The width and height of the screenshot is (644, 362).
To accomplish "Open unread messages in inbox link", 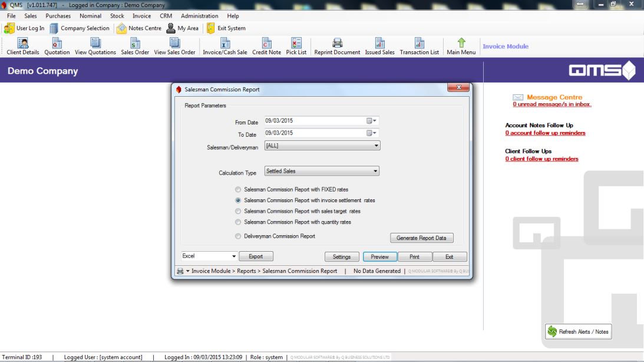I will tap(552, 104).
